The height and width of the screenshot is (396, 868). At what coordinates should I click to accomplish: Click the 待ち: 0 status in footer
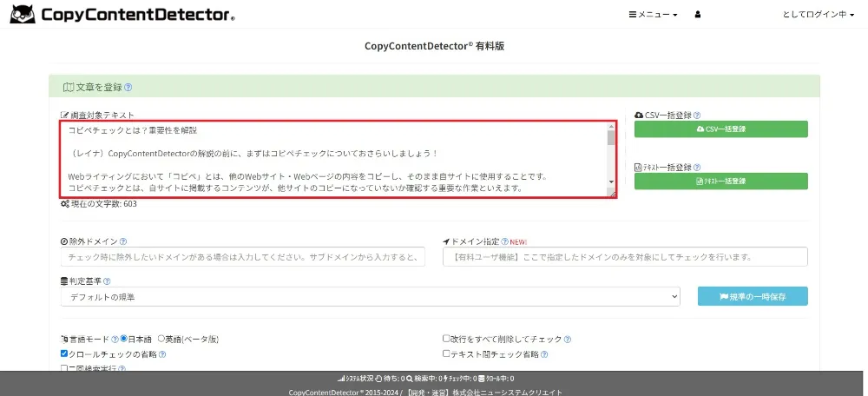point(390,379)
